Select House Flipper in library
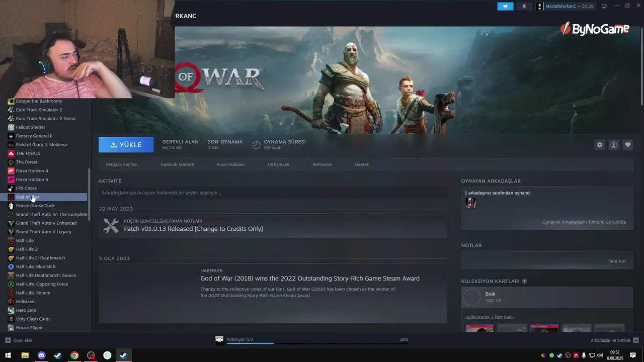 pyautogui.click(x=30, y=328)
